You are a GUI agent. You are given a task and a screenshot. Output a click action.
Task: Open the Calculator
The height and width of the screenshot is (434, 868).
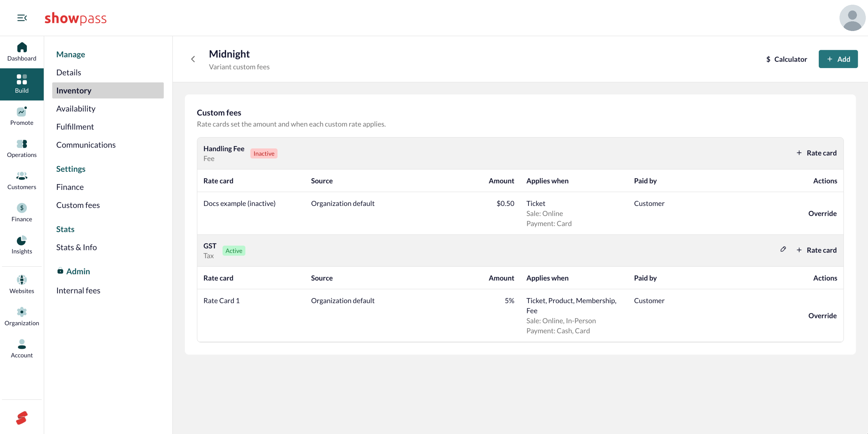coord(786,59)
